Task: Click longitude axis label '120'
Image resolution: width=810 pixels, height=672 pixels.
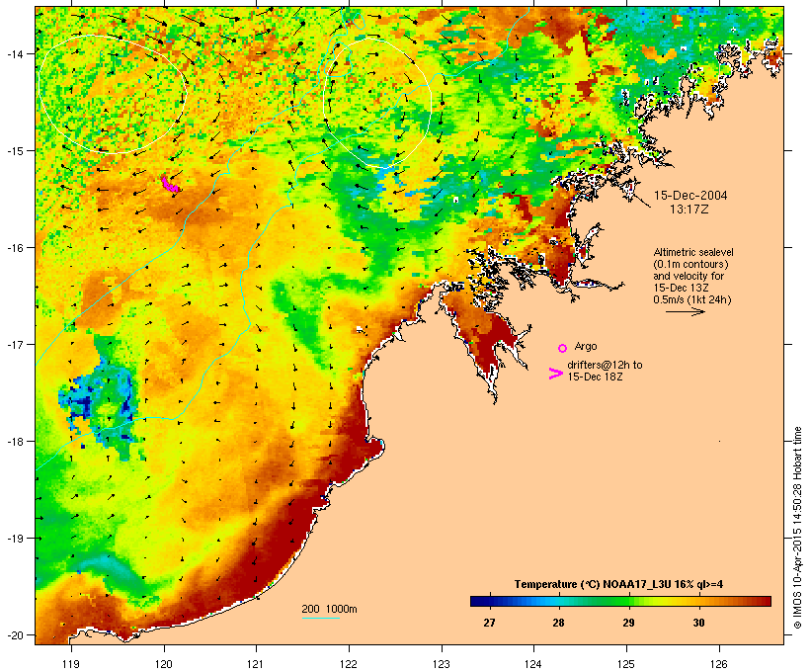Action: tap(164, 664)
